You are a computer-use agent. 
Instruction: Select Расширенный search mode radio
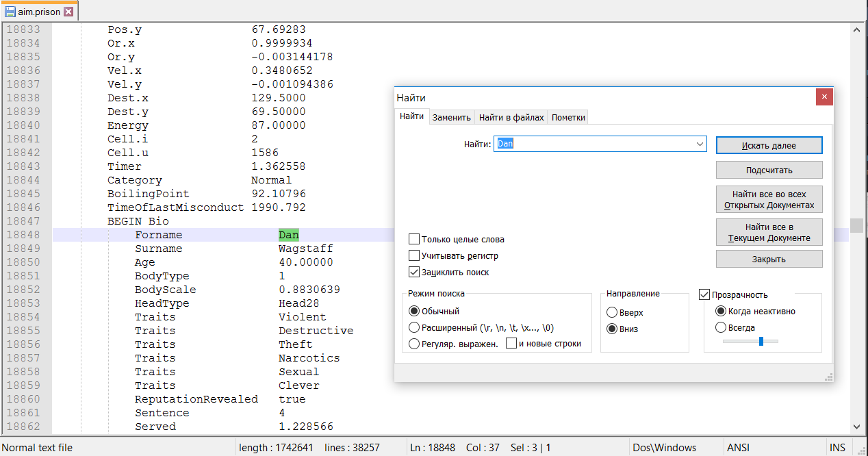[x=413, y=327]
